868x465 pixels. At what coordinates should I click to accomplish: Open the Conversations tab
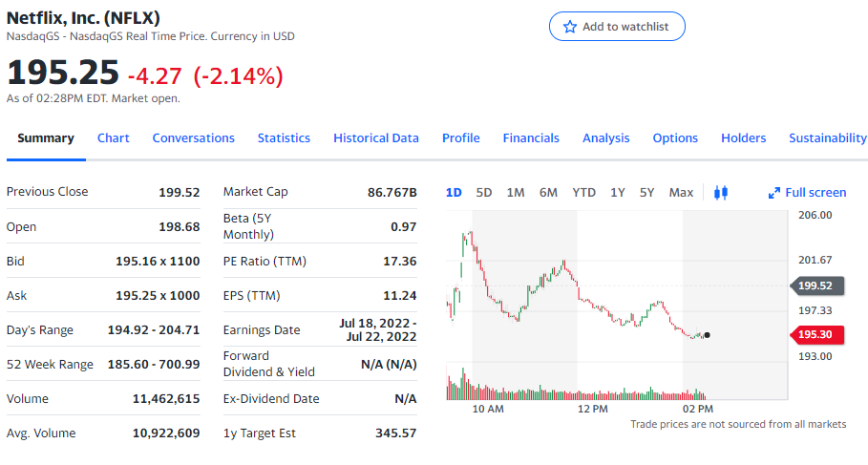[x=194, y=137]
